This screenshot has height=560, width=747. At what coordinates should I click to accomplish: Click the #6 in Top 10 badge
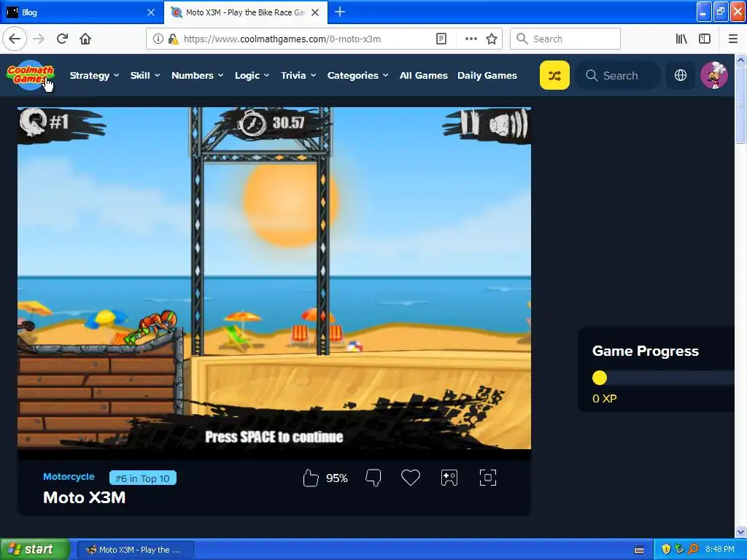coord(143,478)
